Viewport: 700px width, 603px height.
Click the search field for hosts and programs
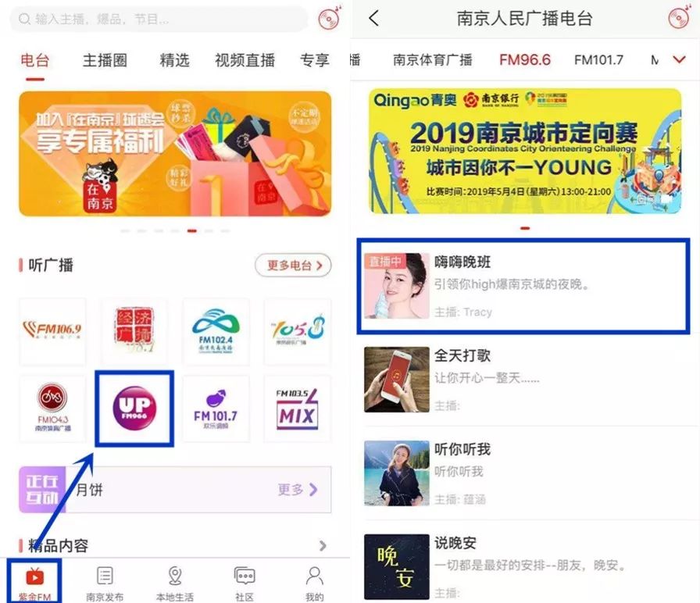pos(159,20)
